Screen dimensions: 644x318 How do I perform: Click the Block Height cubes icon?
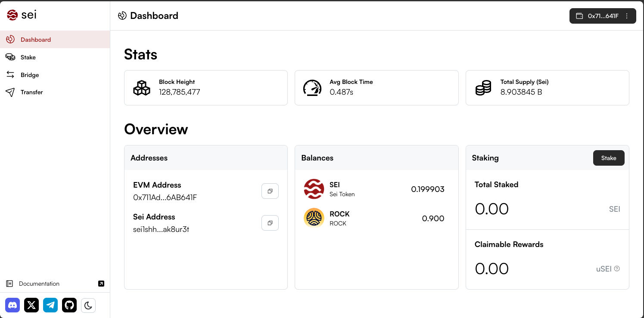click(x=142, y=88)
